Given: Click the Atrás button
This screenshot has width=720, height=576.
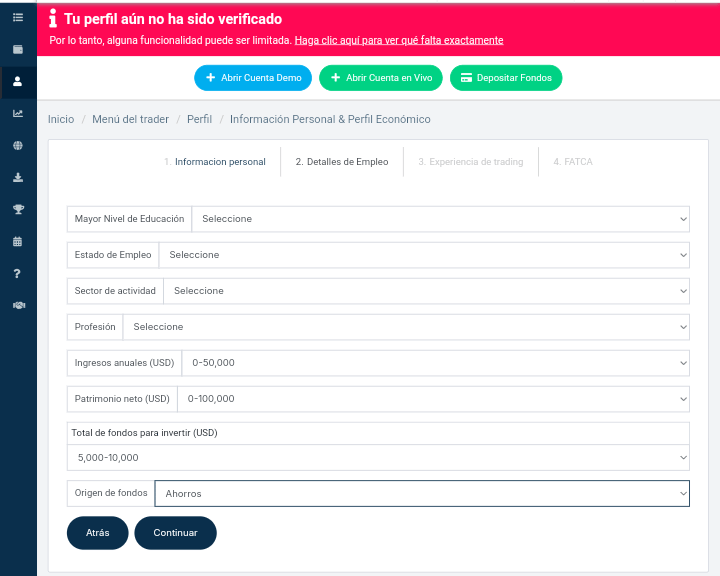Looking at the screenshot, I should click(97, 533).
